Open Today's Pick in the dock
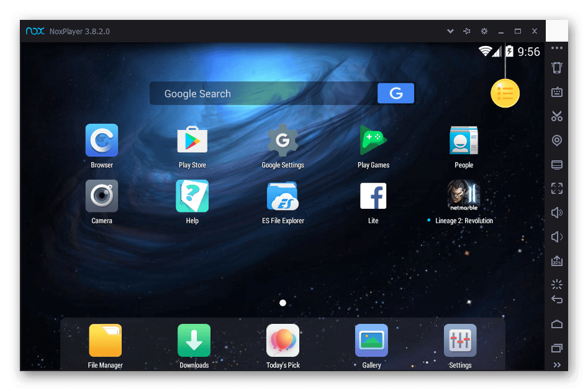The width and height of the screenshot is (588, 391). pyautogui.click(x=283, y=340)
